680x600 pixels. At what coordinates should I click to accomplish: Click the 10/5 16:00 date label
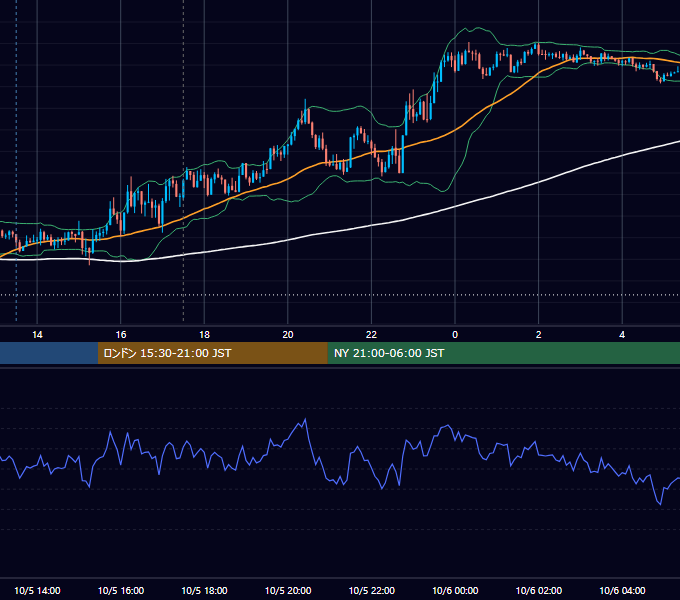pyautogui.click(x=121, y=590)
